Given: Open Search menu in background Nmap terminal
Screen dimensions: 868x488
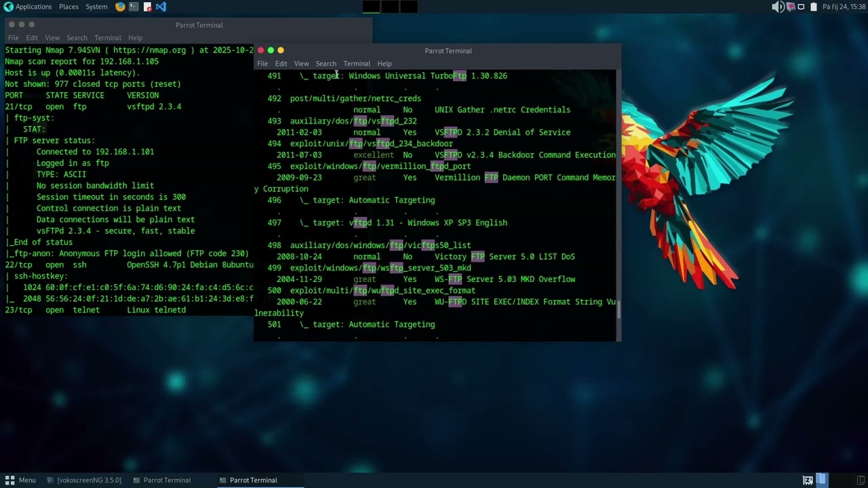Looking at the screenshot, I should click(77, 38).
